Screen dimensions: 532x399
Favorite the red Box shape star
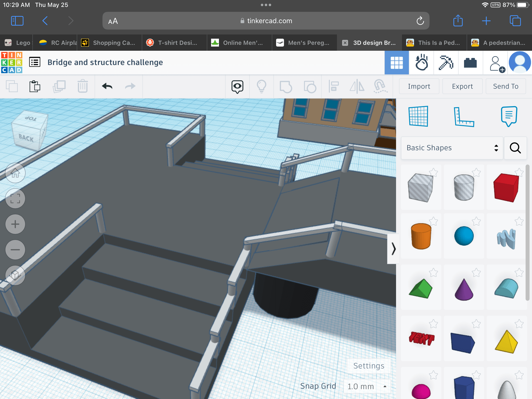click(519, 172)
